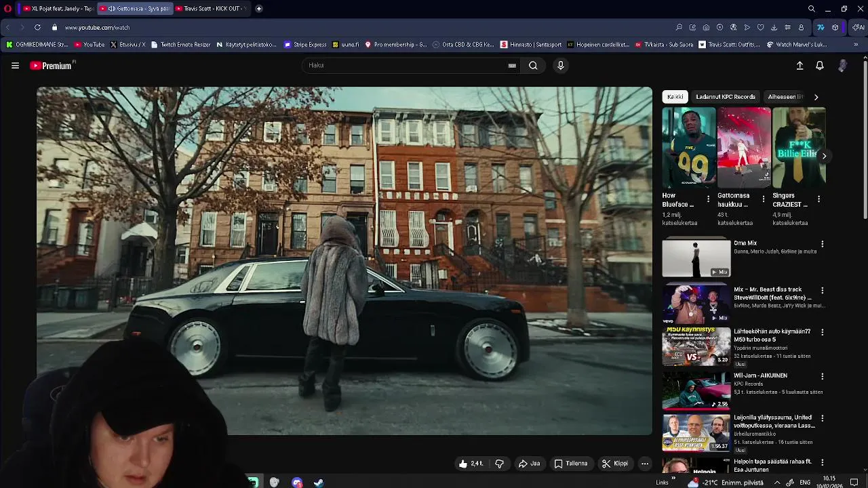Open Opera account profile icon
This screenshot has height=488, width=868.
point(801,27)
